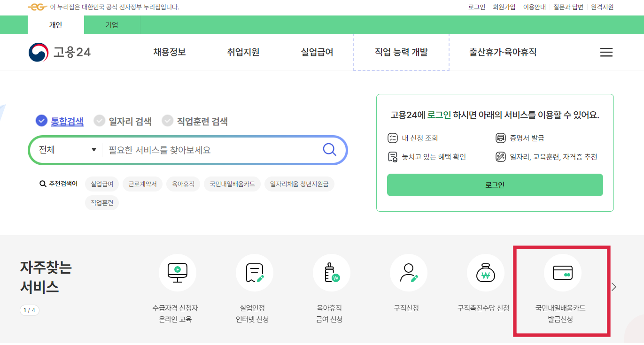The height and width of the screenshot is (345, 644).
Task: Open the 실업급여 menu
Action: [x=317, y=52]
